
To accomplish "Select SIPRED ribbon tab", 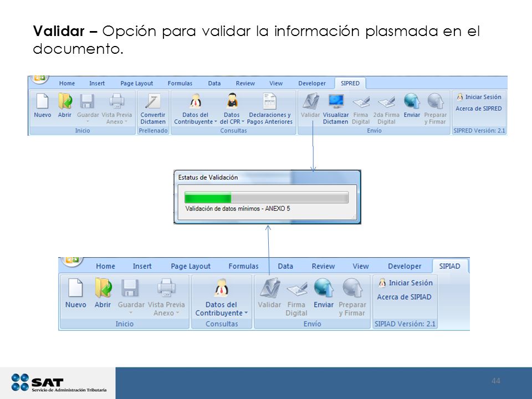I will (350, 84).
